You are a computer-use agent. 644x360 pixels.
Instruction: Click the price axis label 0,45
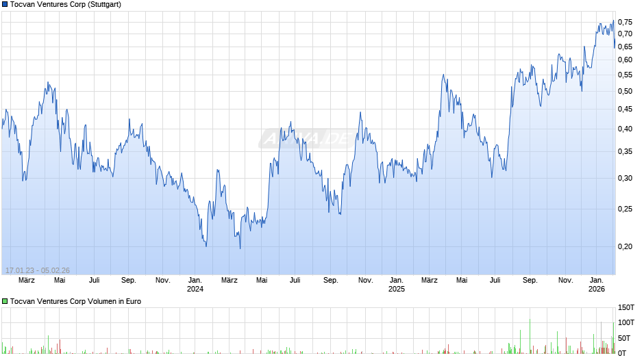[625, 110]
